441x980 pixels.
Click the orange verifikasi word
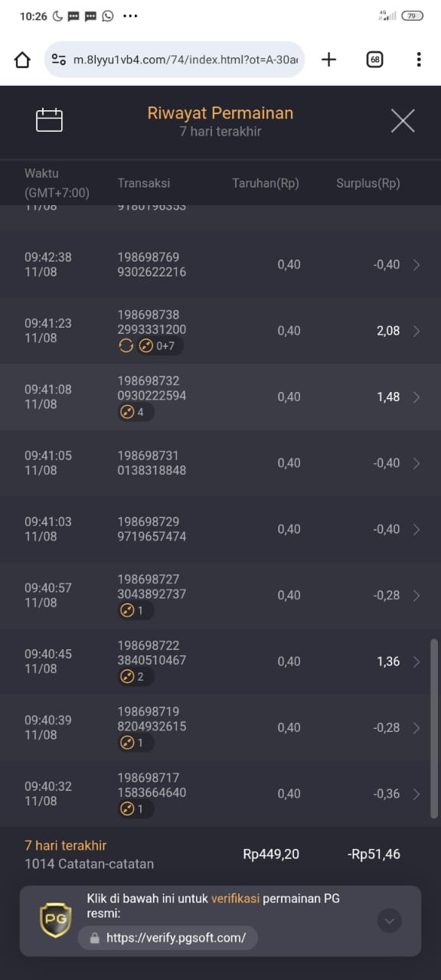tap(235, 899)
